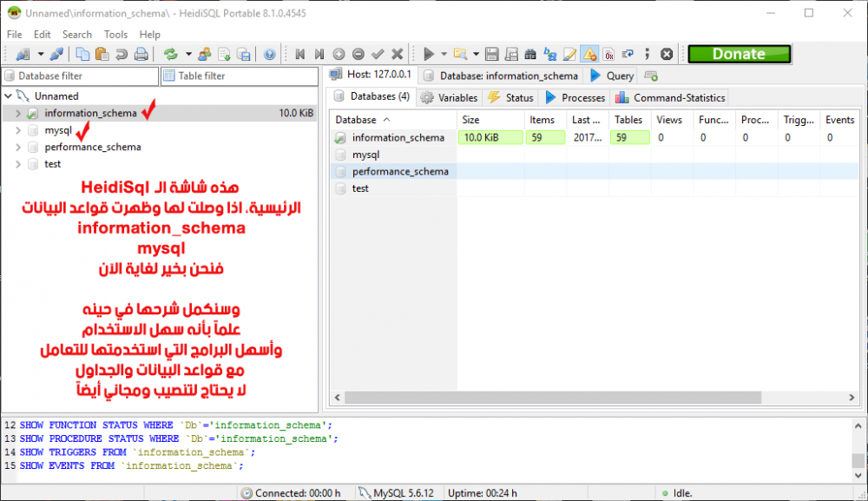Toggle the Stop on errors warning icon
868x501 pixels.
(589, 54)
